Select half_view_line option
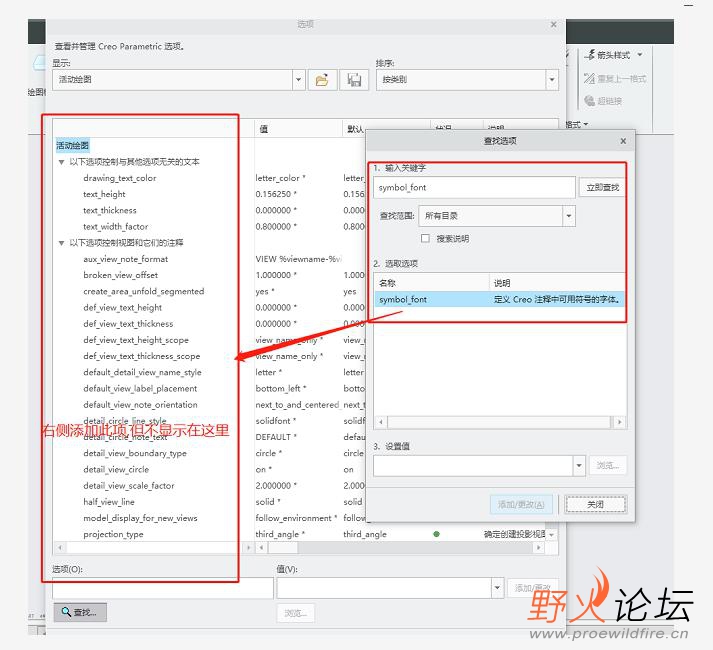713x650 pixels. click(109, 502)
